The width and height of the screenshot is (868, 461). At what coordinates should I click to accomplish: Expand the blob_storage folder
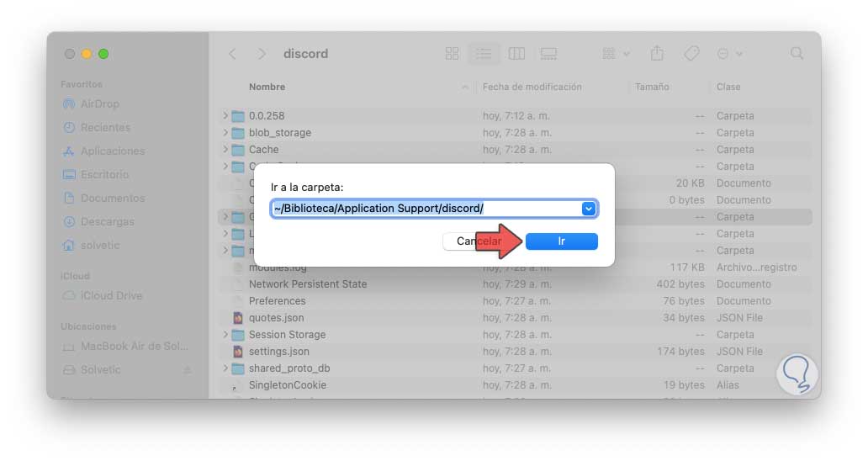[x=225, y=132]
